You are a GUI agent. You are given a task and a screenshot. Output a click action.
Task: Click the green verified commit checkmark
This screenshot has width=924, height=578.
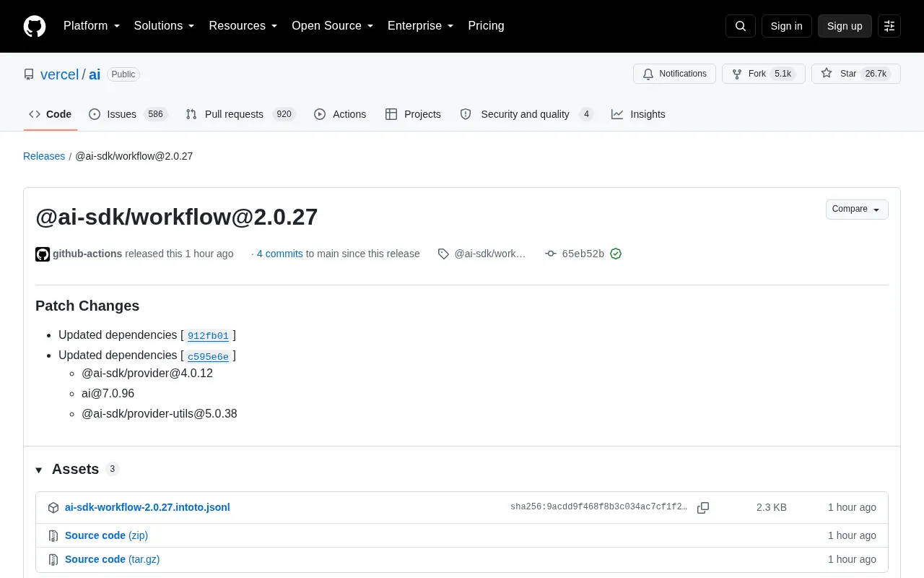click(x=616, y=254)
